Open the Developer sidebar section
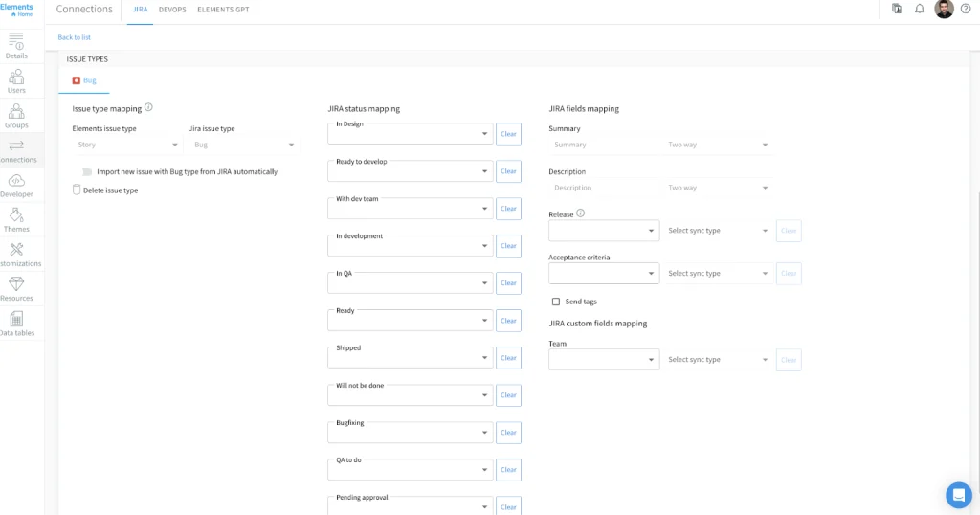 pos(17,185)
